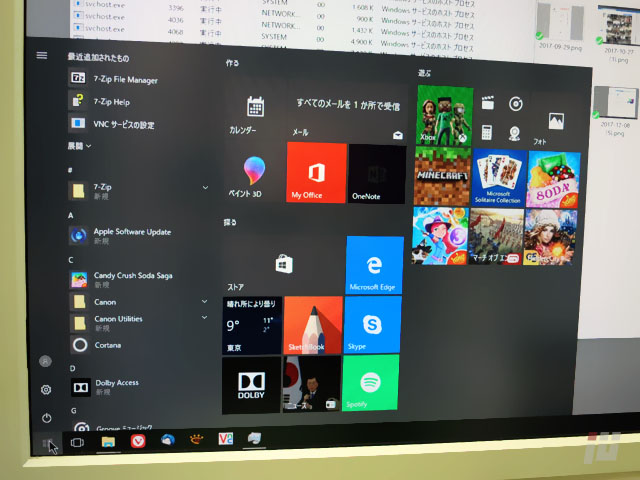Image resolution: width=640 pixels, height=480 pixels.
Task: Launch Microsoft Edge tile
Action: (x=374, y=265)
